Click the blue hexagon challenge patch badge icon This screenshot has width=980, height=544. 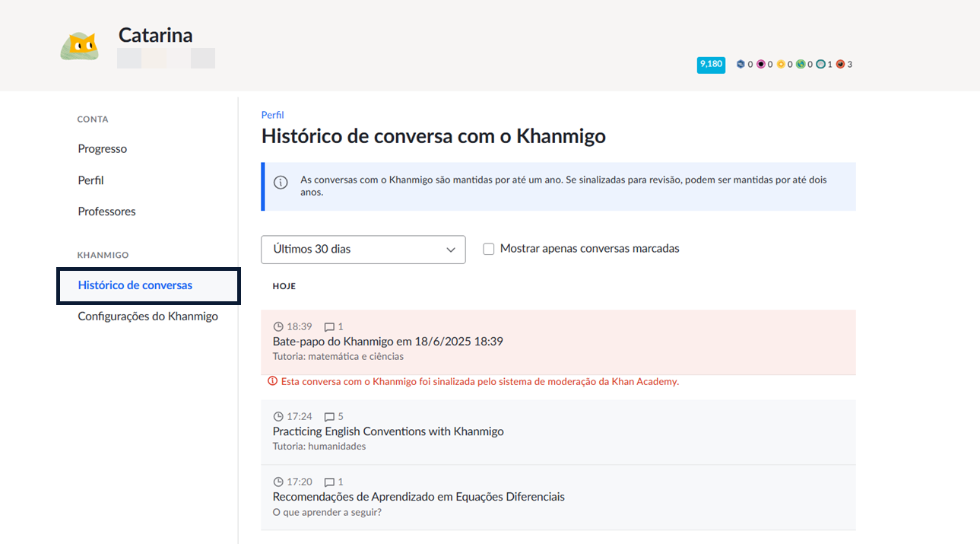click(x=741, y=65)
